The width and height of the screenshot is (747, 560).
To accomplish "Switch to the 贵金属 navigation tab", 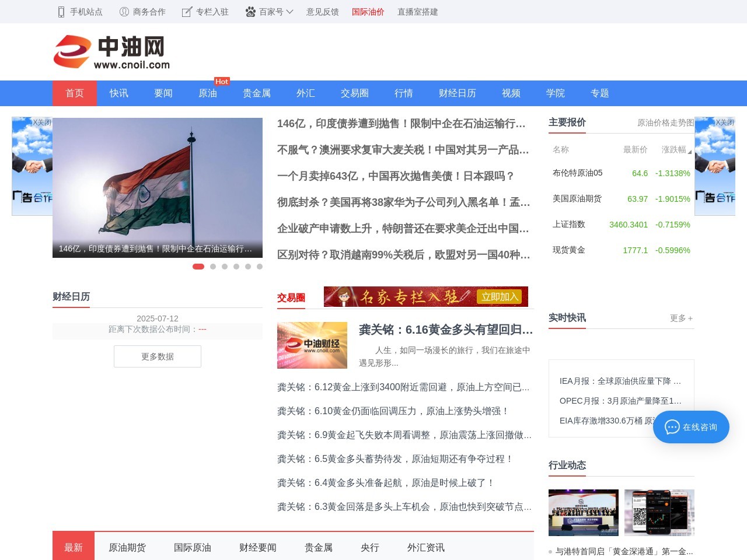I will click(257, 93).
